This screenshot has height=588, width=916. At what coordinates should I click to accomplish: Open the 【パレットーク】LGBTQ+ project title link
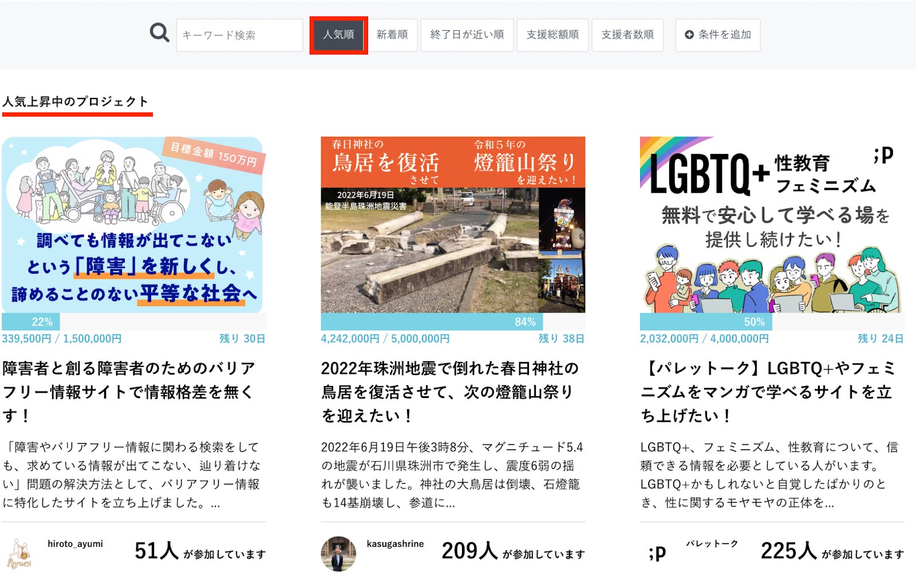point(767,392)
